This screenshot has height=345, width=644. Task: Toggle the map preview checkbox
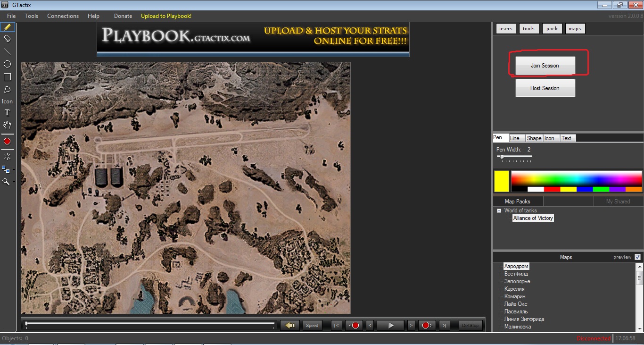(638, 257)
